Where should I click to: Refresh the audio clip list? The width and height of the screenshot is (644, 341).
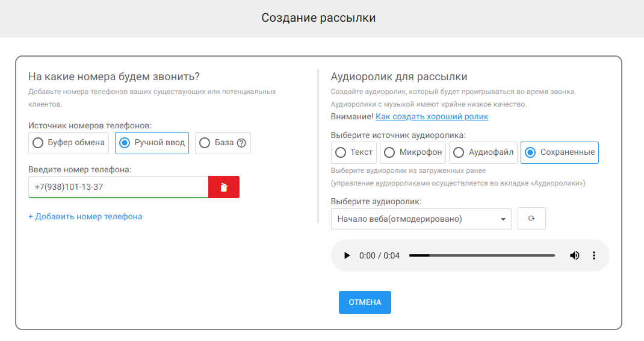point(531,219)
